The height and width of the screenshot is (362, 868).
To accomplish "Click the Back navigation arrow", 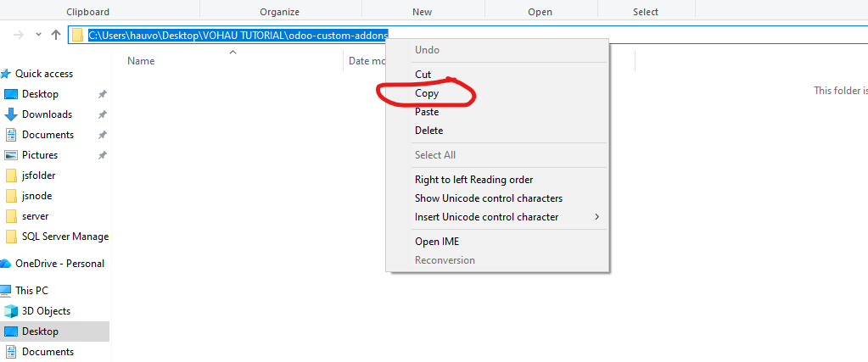I will 19,35.
